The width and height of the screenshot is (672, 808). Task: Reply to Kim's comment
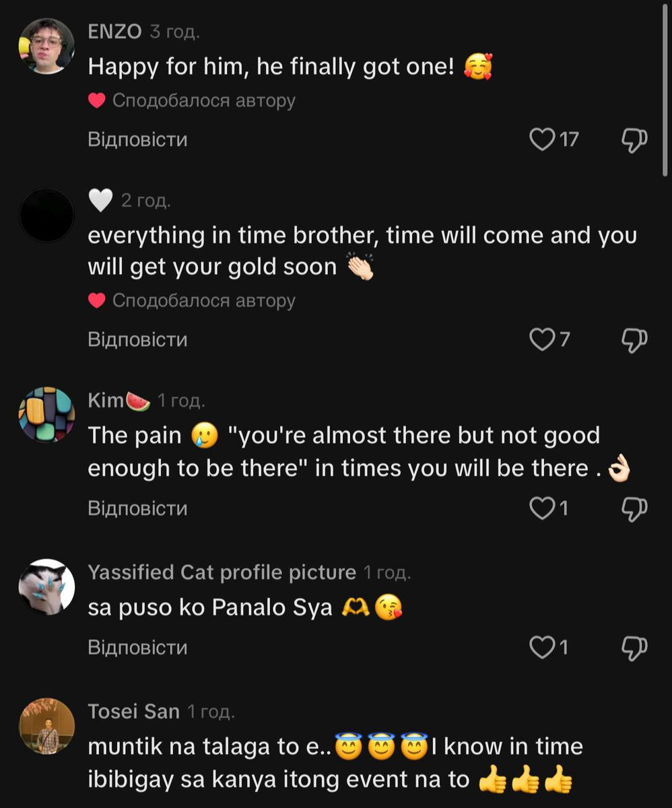(x=137, y=508)
